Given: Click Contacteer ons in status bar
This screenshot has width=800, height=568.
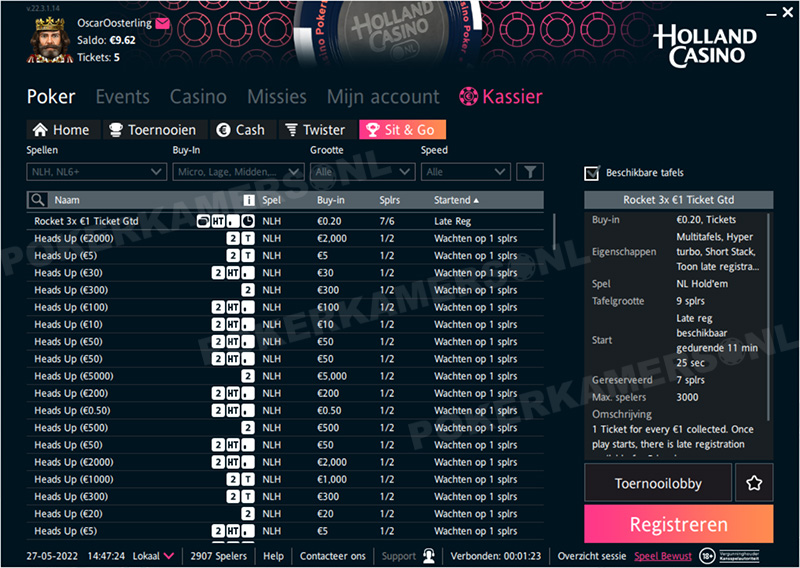Looking at the screenshot, I should click(x=333, y=556).
